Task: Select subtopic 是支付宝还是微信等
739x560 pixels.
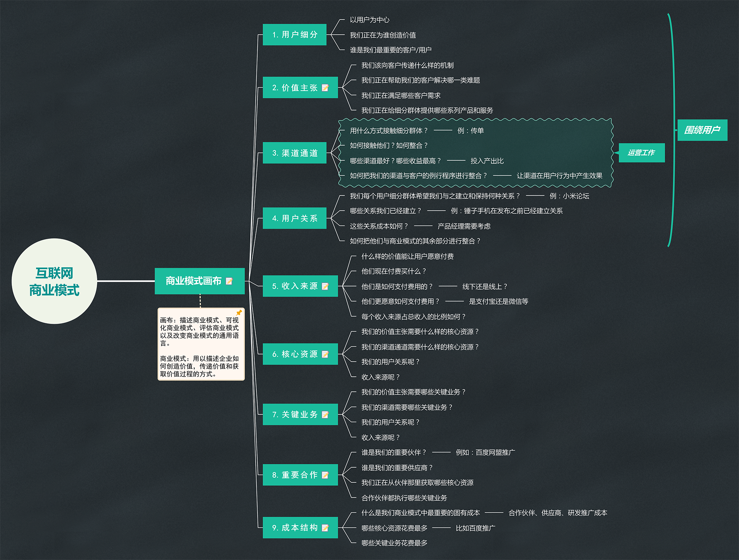Action: click(498, 301)
